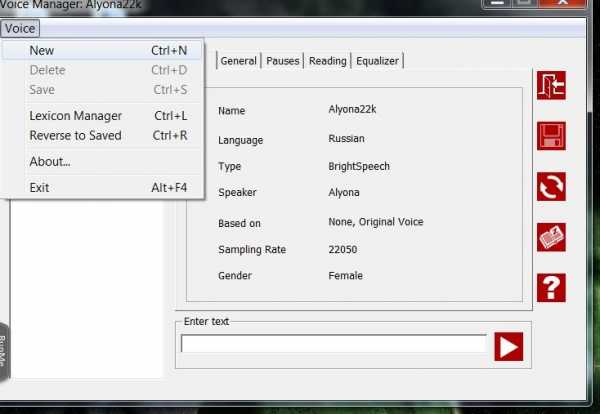This screenshot has width=600, height=414.
Task: Close the open Voice menu
Action: [20, 29]
